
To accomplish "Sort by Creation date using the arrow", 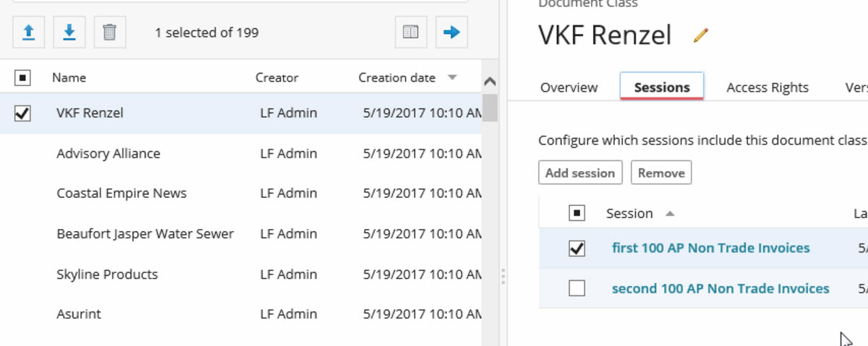I will coord(452,77).
